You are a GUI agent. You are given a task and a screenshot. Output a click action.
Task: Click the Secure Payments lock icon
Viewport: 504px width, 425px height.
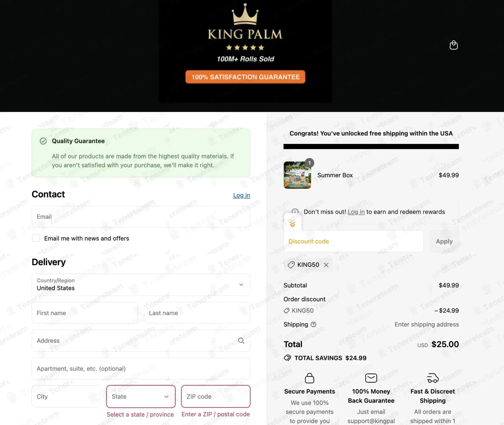(x=309, y=378)
